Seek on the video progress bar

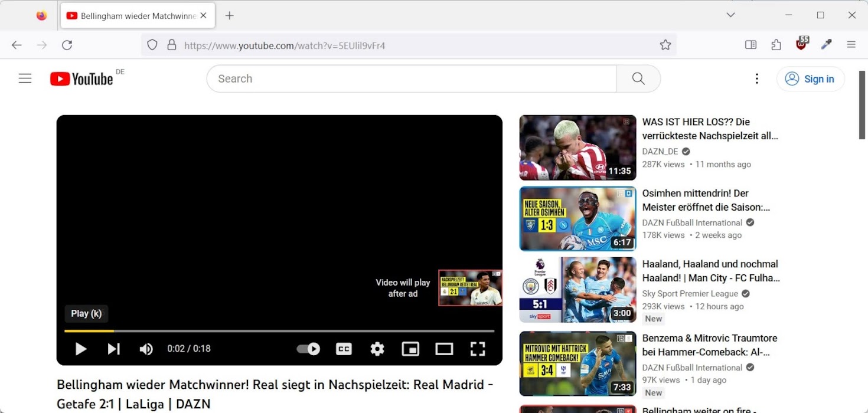click(279, 331)
